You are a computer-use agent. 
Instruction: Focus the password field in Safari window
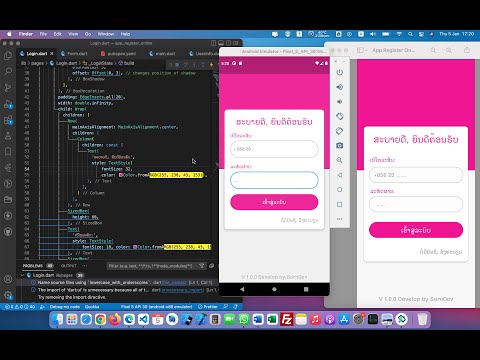coord(416,204)
